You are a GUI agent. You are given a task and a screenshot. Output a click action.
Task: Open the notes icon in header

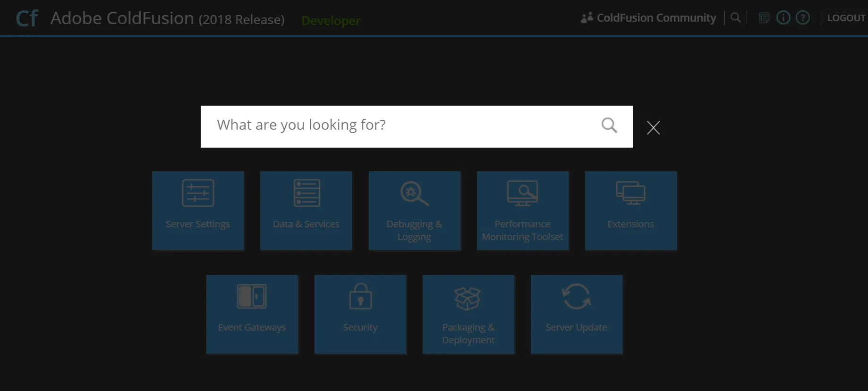point(764,18)
